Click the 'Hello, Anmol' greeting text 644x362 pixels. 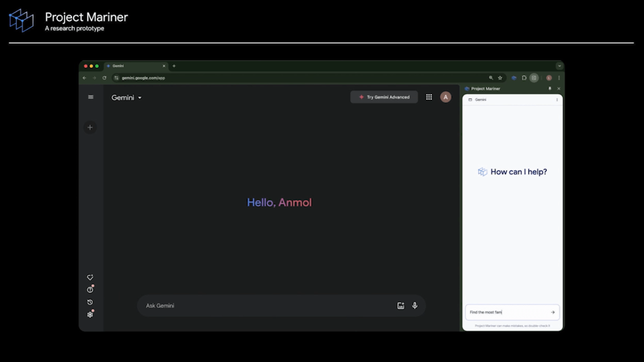(x=279, y=203)
